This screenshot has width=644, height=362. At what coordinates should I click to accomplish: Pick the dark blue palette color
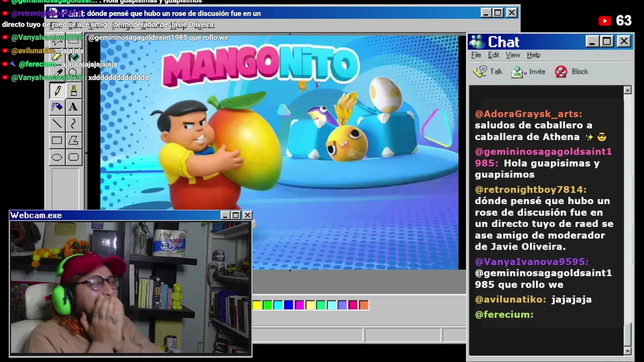point(289,305)
